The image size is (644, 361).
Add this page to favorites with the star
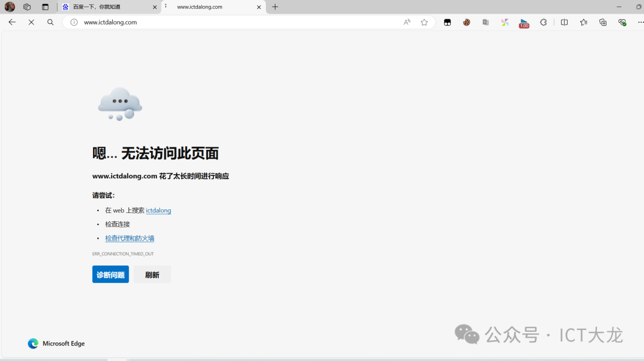point(424,22)
